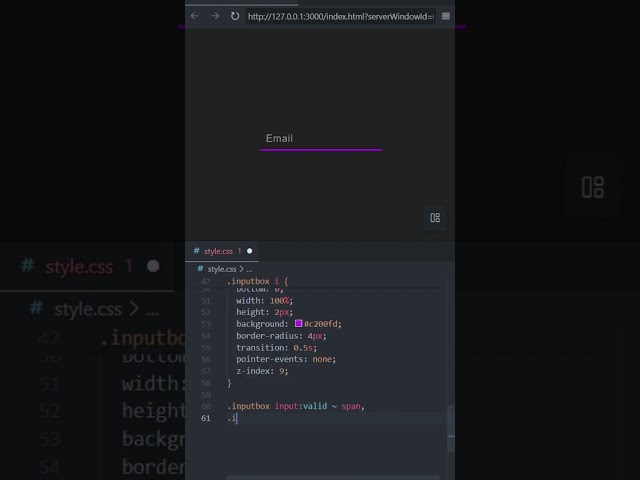Reload the preview page
This screenshot has width=640, height=480.
point(235,16)
